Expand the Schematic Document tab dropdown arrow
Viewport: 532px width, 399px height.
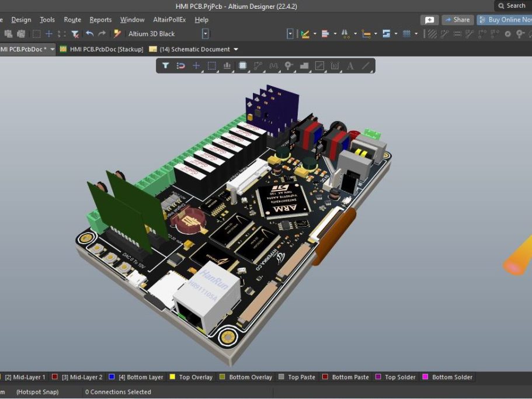tap(236, 49)
